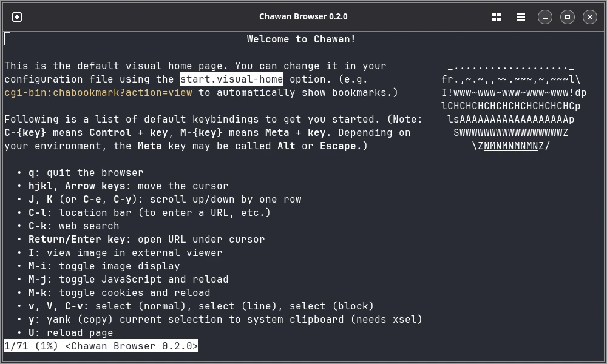This screenshot has width=607, height=364.
Task: Follow the cgi-bin:chabookmark?action=view link
Action: (x=98, y=92)
